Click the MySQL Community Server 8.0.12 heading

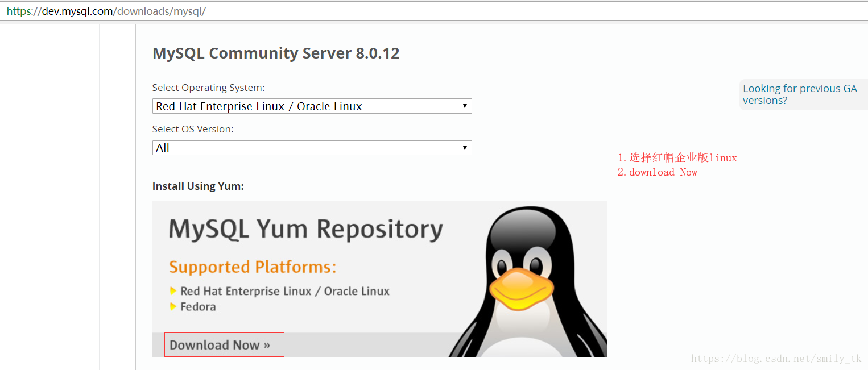(276, 53)
